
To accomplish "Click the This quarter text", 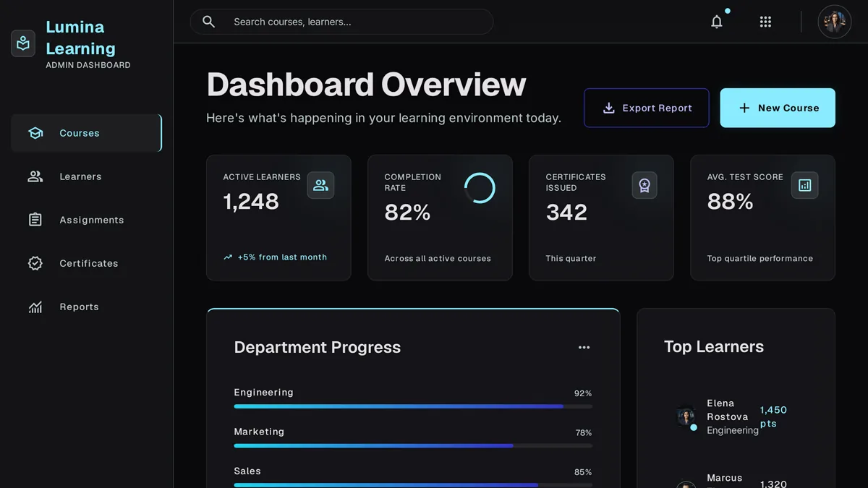I will click(571, 258).
